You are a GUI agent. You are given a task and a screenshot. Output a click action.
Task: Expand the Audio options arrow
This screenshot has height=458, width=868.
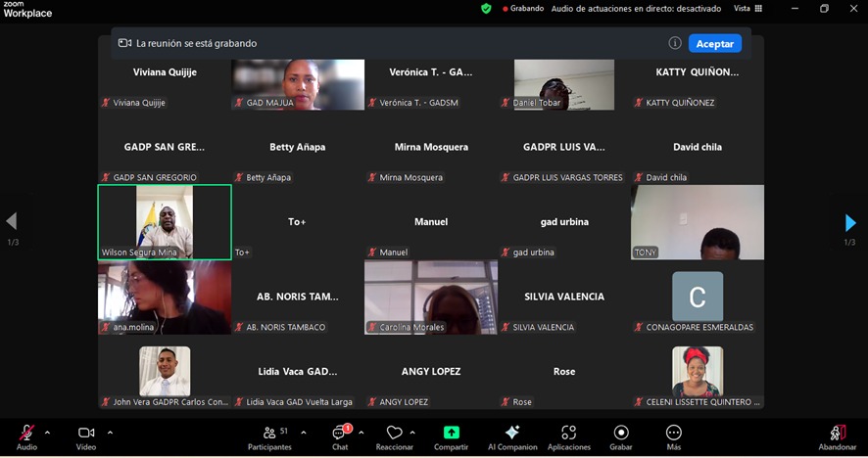pos(48,432)
